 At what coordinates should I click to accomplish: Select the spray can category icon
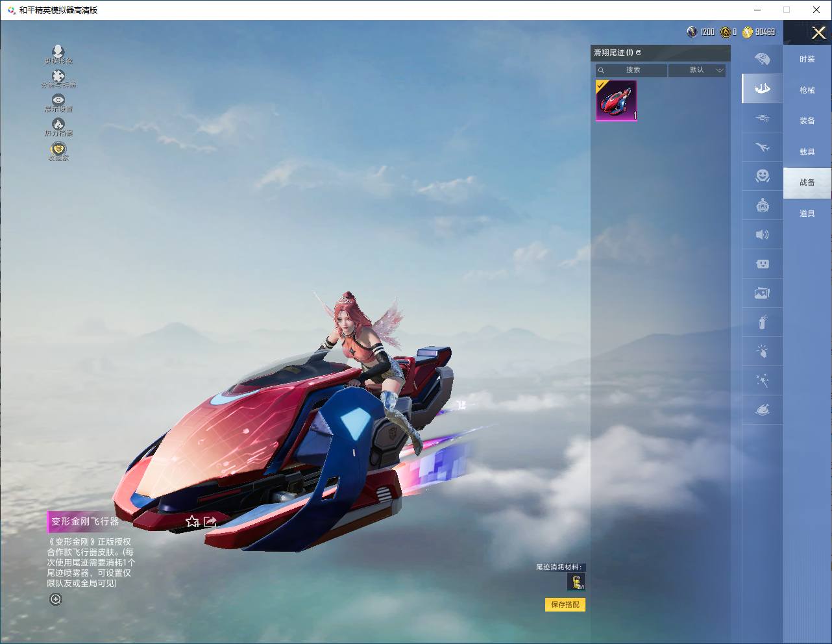coord(763,322)
